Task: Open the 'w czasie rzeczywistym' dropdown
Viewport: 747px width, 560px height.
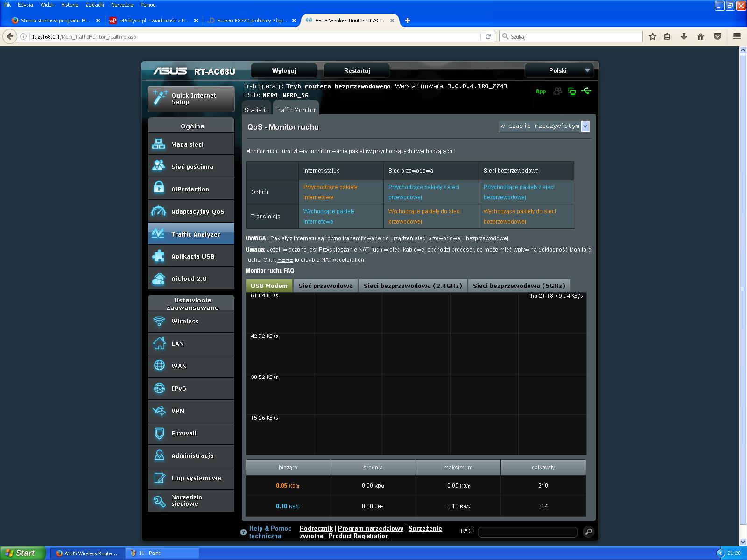Action: (x=544, y=126)
